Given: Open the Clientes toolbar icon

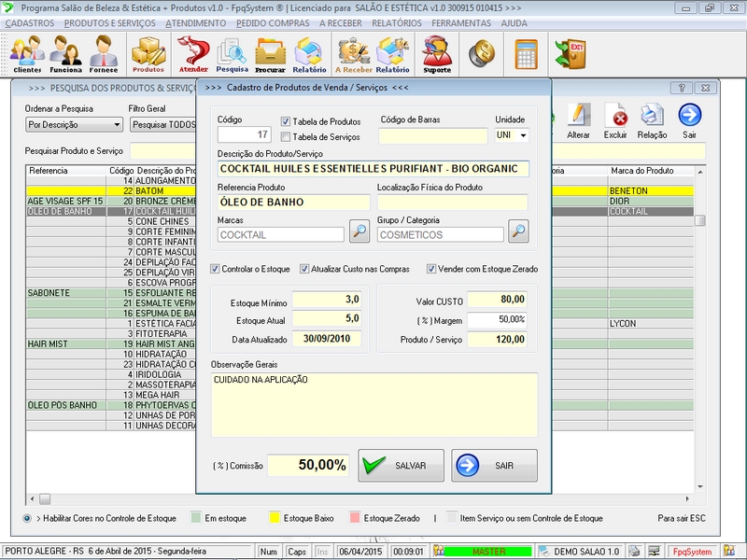Looking at the screenshot, I should pos(27,54).
